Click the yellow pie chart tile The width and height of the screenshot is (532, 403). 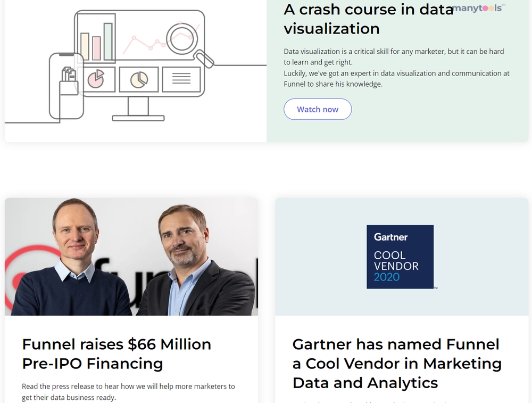point(139,79)
